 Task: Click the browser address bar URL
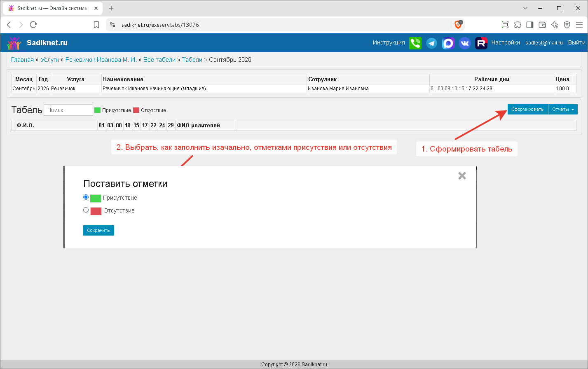[x=160, y=25]
